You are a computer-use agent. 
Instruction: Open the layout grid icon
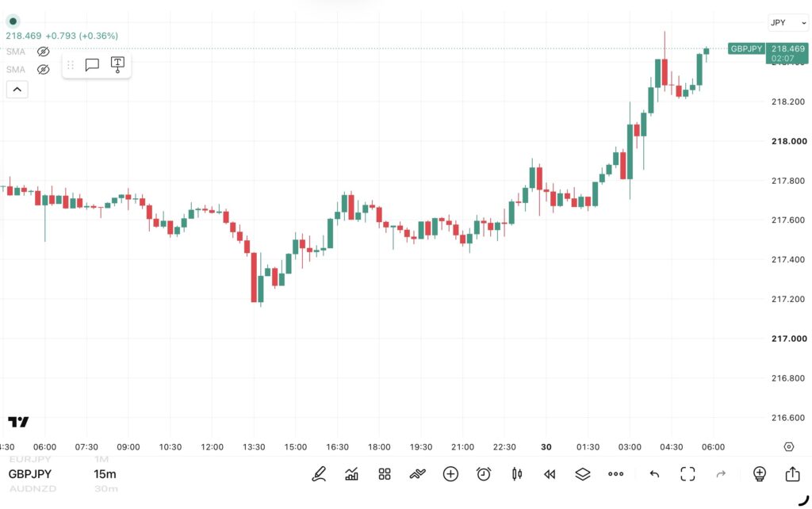[385, 474]
